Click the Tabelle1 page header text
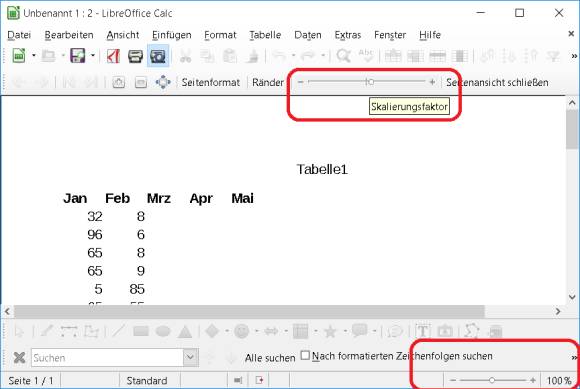 tap(322, 169)
